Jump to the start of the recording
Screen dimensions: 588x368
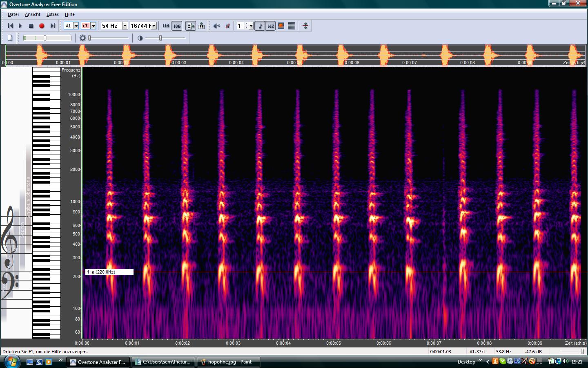point(11,26)
